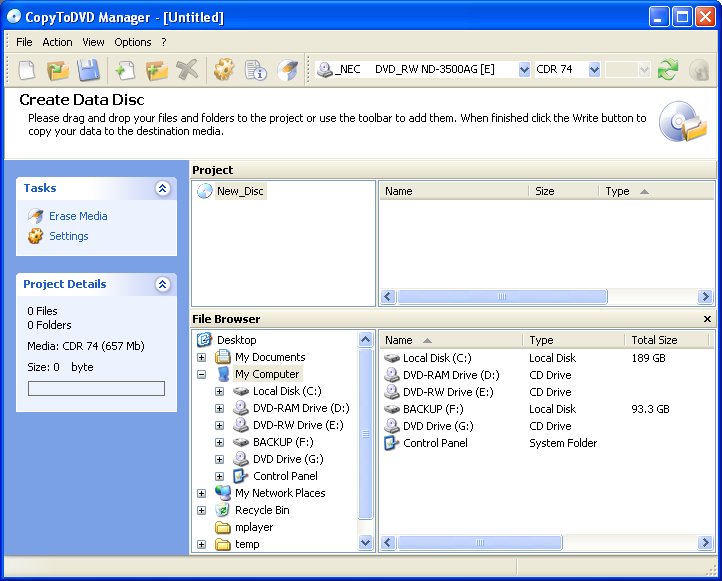The height and width of the screenshot is (581, 722).
Task: Open the View menu
Action: click(93, 42)
